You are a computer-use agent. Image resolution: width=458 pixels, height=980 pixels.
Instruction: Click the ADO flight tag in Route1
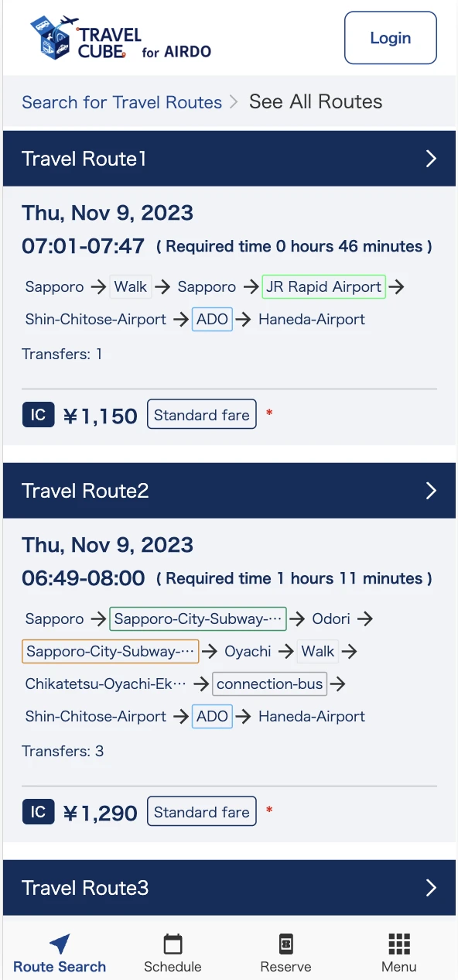pyautogui.click(x=212, y=319)
